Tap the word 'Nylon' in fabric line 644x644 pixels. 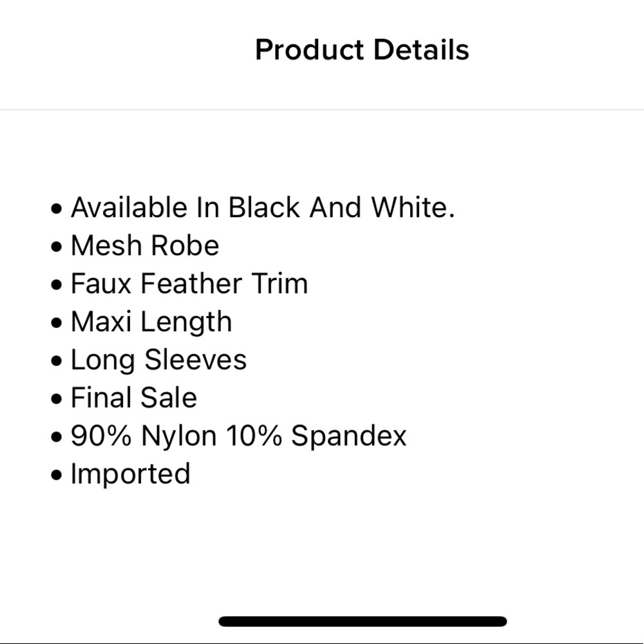178,436
